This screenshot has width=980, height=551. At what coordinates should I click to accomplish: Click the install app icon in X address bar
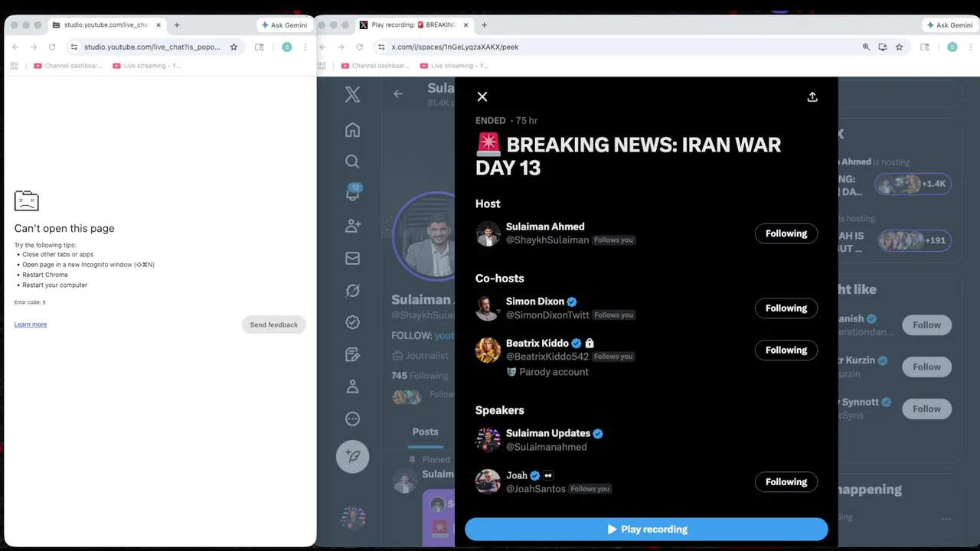pos(883,47)
